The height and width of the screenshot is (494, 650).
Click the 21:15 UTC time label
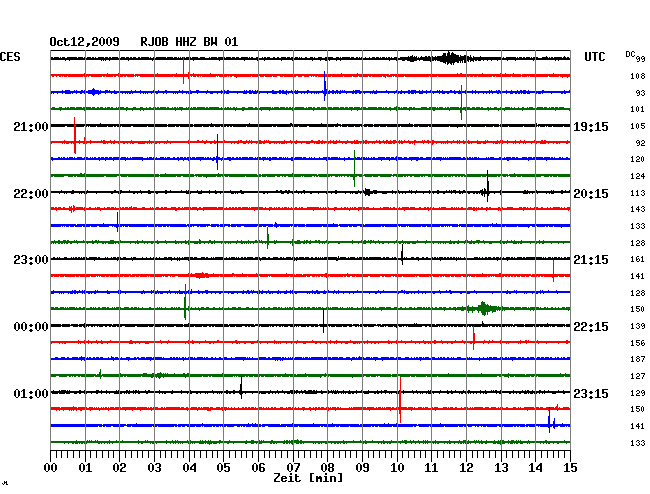(x=591, y=260)
